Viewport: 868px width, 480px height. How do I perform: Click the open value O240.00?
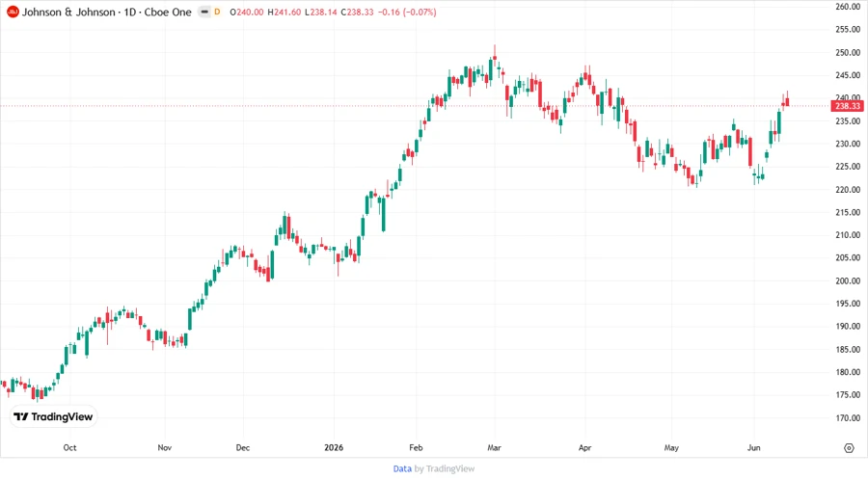(247, 13)
